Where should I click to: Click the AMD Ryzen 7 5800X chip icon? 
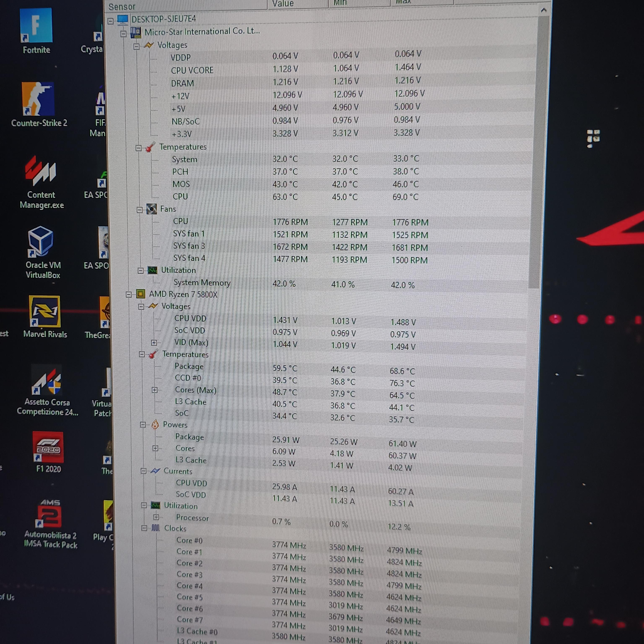(141, 294)
